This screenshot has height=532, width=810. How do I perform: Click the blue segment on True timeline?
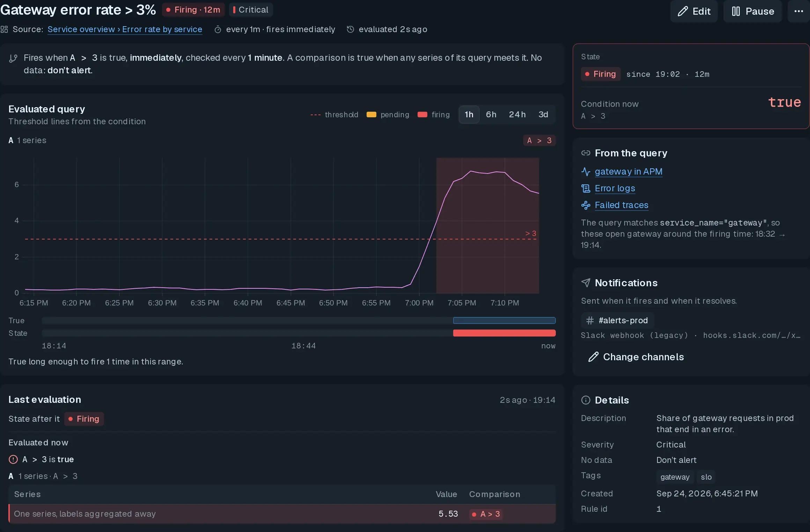504,320
